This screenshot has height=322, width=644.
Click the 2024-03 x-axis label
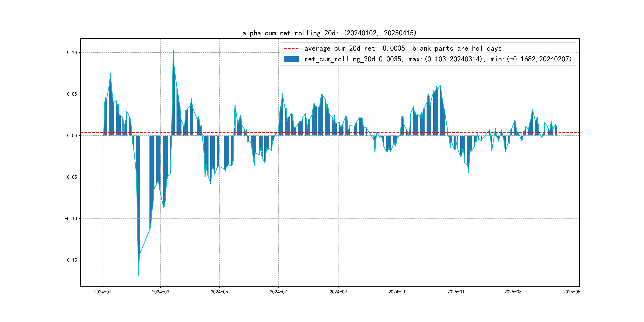coord(160,292)
